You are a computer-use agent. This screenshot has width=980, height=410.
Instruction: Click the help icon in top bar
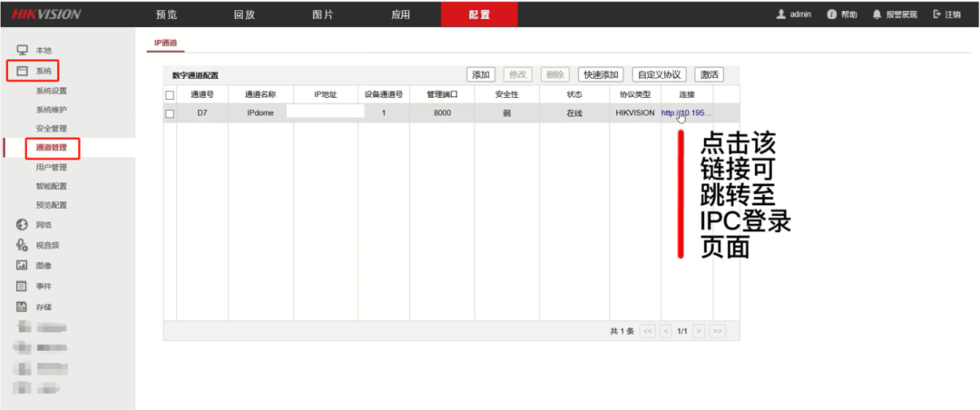tap(831, 15)
